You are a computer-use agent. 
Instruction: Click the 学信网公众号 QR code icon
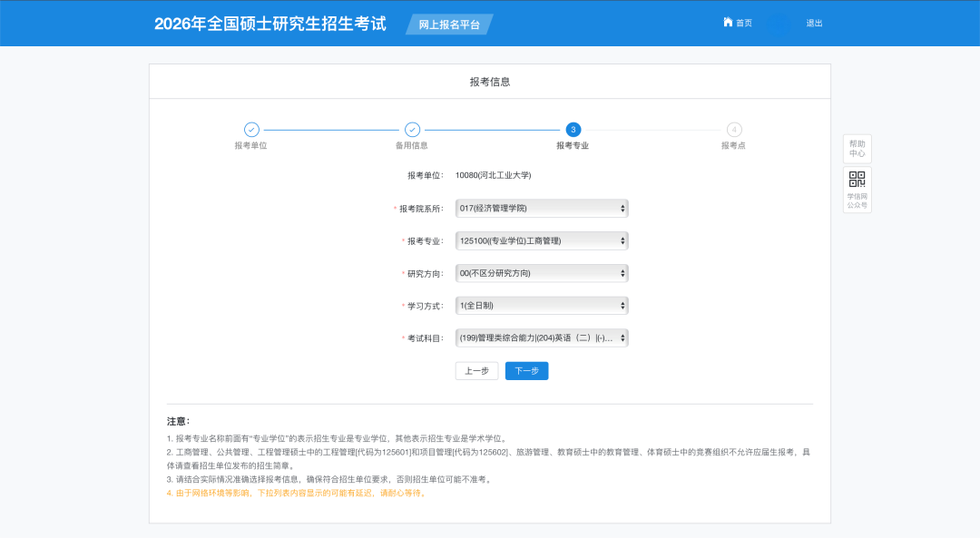point(857,180)
